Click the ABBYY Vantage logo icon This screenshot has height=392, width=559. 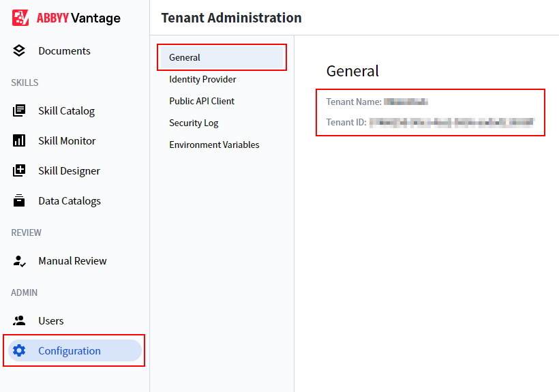(x=20, y=18)
